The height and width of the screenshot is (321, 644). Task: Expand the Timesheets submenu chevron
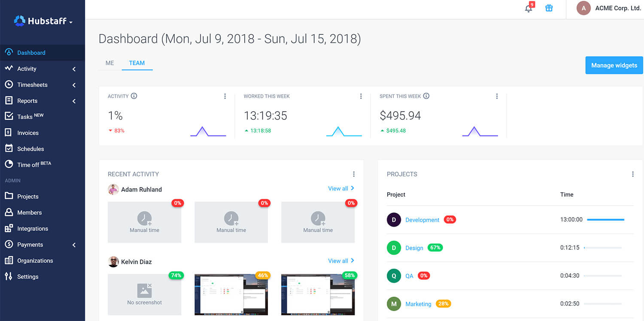74,85
